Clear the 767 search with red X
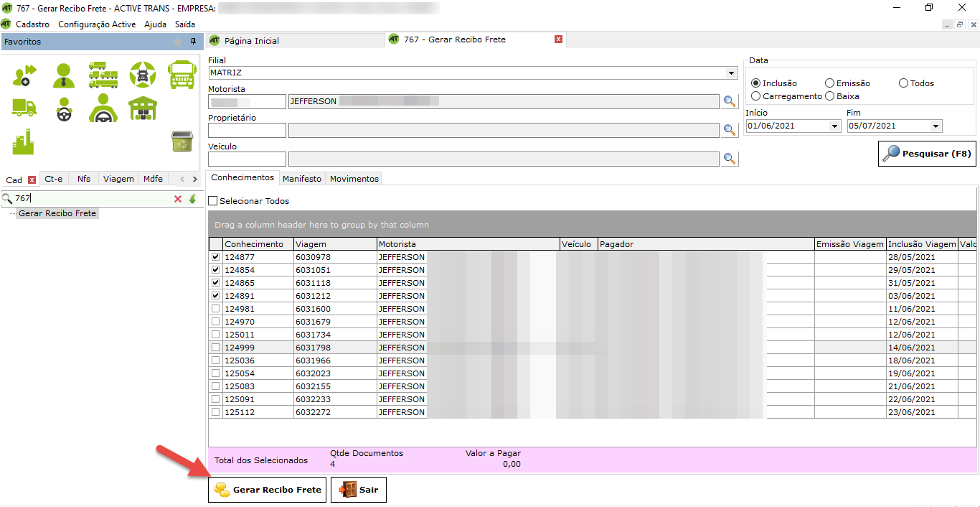Screen dimensions: 980x507 click(x=178, y=199)
